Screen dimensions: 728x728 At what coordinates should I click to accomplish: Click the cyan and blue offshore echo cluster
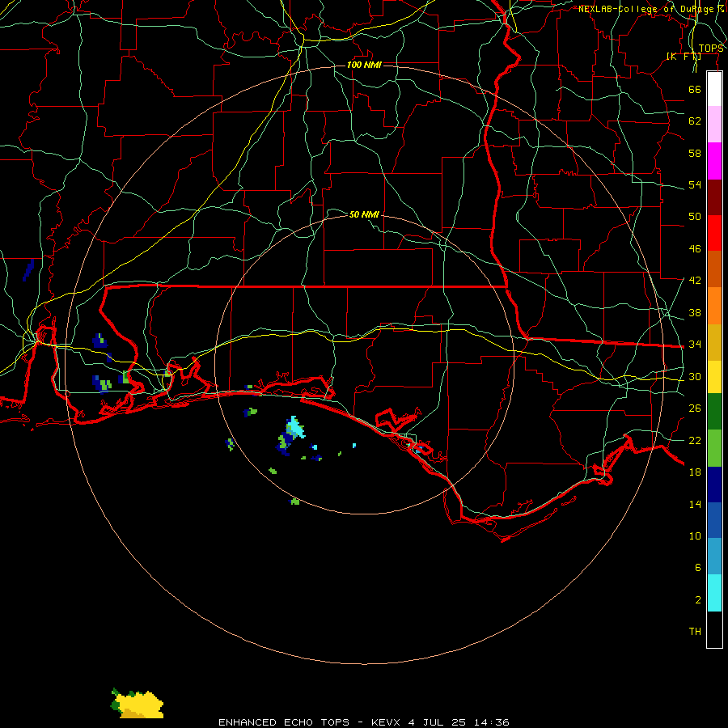tap(291, 434)
